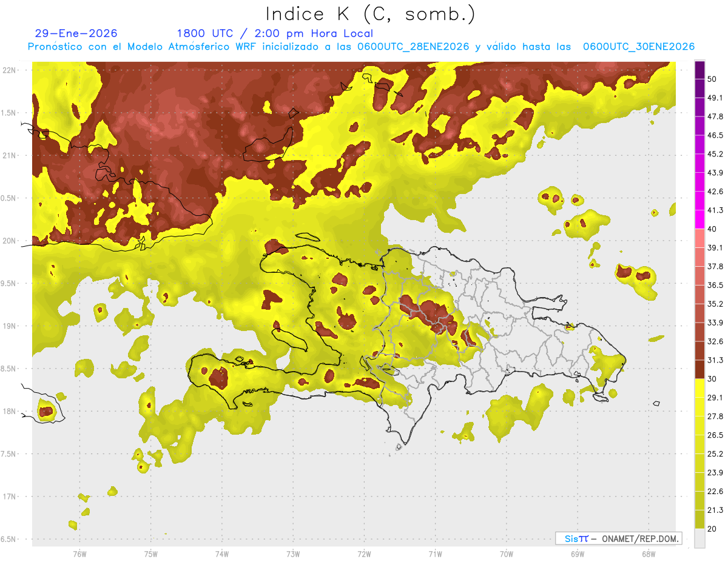Click the "30" color scale value
The image size is (728, 562).
pos(713,379)
